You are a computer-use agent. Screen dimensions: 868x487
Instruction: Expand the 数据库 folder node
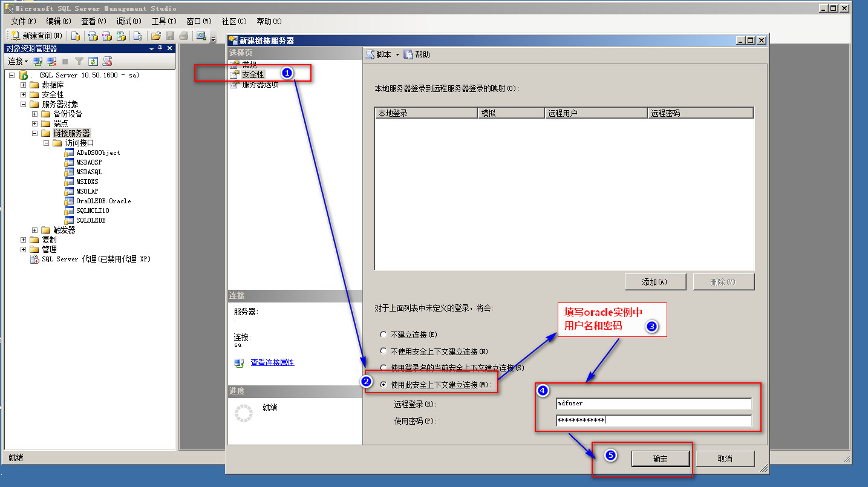tap(24, 85)
